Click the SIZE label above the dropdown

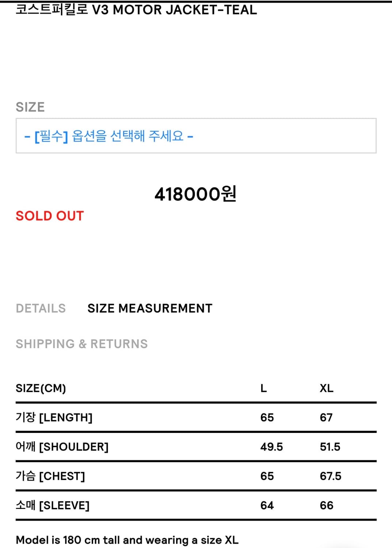(30, 107)
